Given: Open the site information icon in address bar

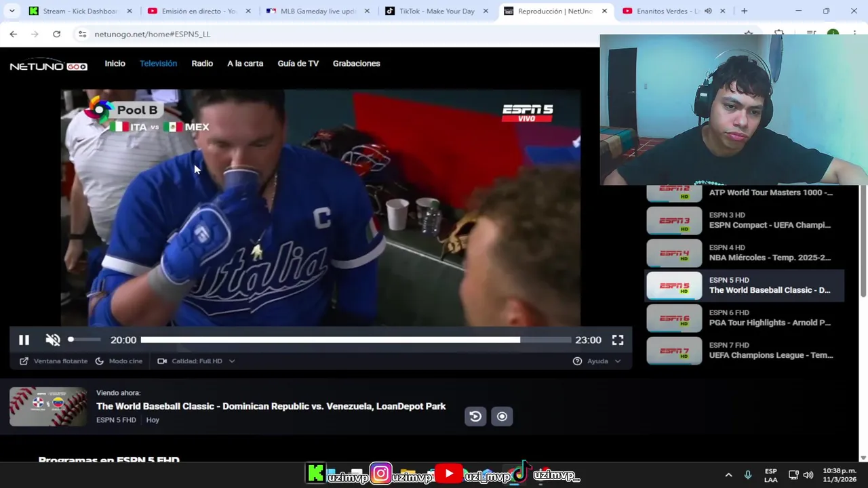Looking at the screenshot, I should click(82, 34).
